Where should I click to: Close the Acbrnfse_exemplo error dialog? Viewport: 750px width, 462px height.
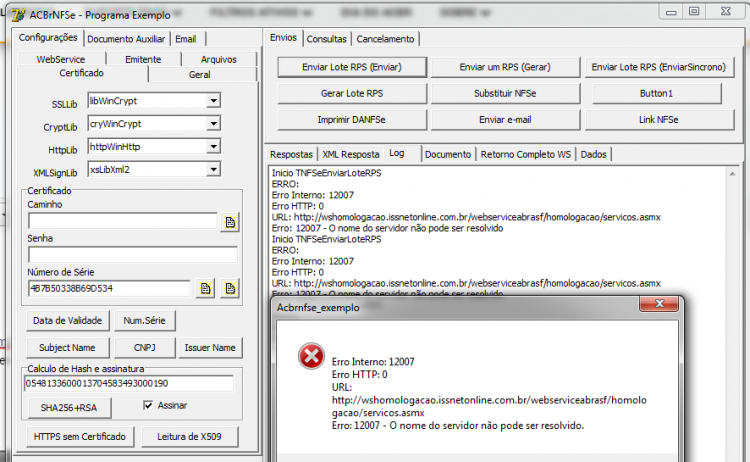[659, 304]
